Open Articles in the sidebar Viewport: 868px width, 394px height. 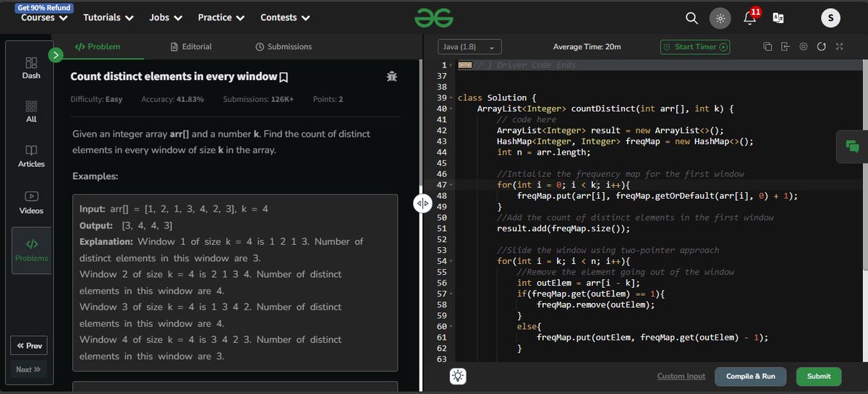point(31,156)
